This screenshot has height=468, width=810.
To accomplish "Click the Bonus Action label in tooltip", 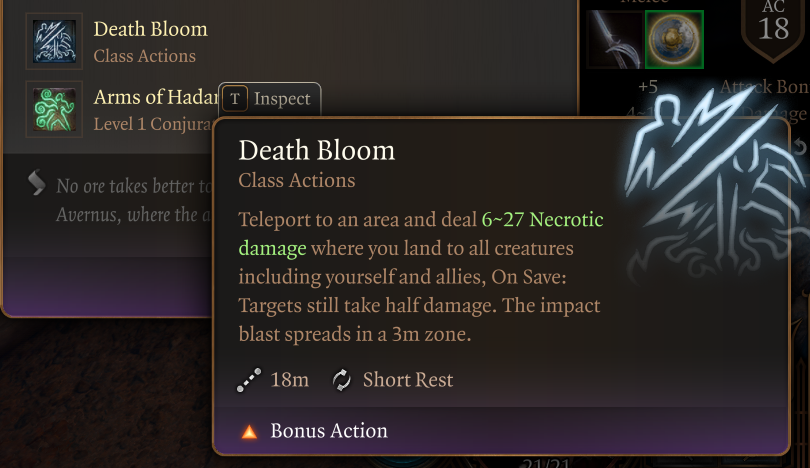I will point(329,432).
